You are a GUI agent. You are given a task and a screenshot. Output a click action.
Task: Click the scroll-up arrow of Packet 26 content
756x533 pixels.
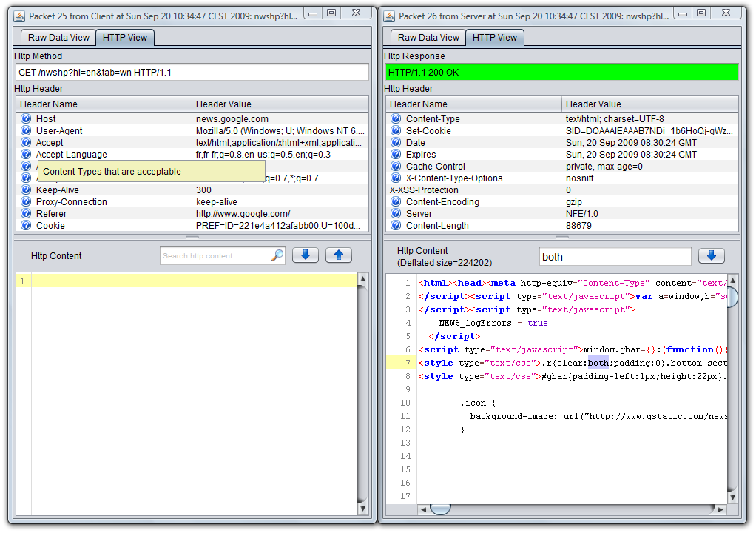(732, 280)
